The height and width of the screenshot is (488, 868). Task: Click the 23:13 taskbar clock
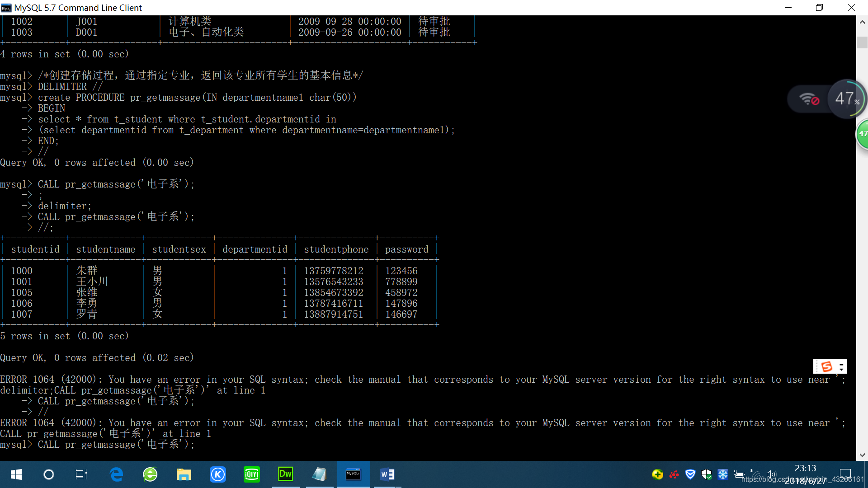point(806,469)
